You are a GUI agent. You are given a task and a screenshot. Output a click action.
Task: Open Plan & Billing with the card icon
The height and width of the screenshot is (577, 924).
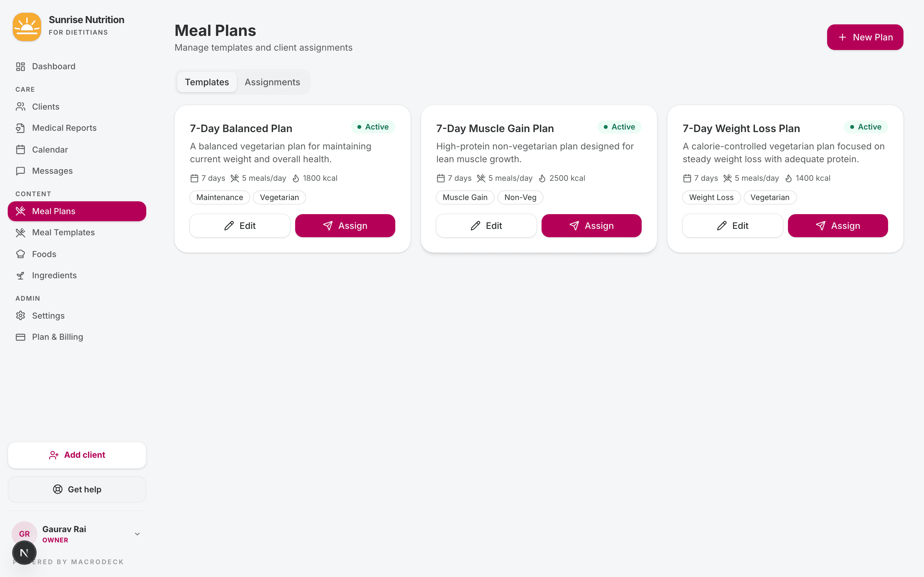[x=21, y=337]
